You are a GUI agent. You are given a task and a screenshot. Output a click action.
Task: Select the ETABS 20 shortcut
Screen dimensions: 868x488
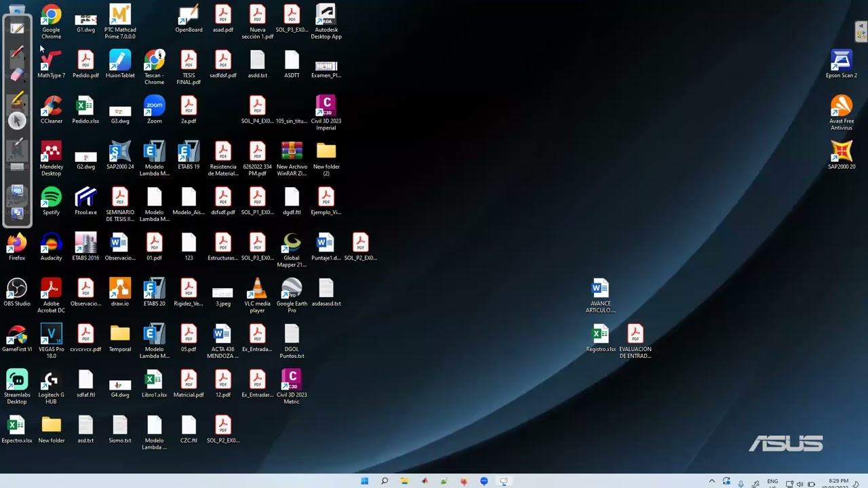[x=154, y=291]
